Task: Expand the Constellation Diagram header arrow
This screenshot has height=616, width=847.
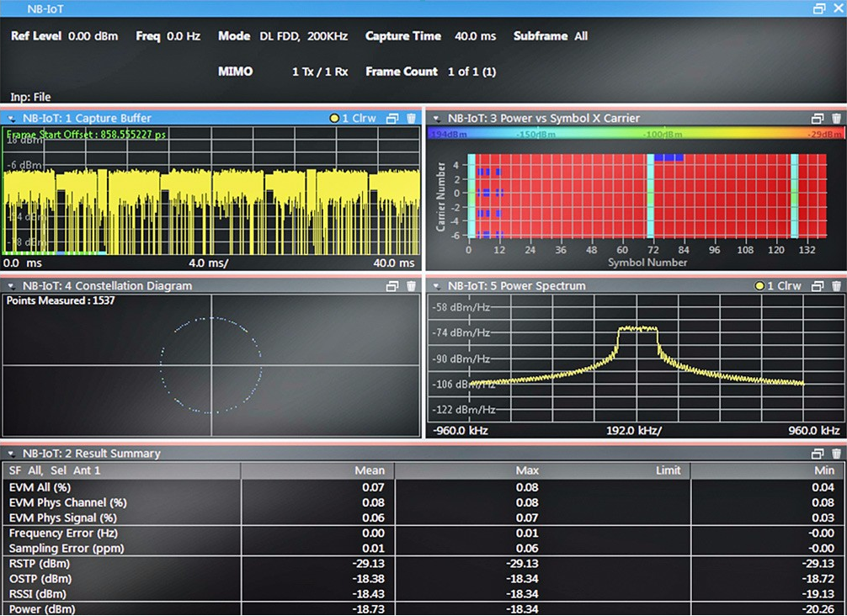Action: pos(11,287)
